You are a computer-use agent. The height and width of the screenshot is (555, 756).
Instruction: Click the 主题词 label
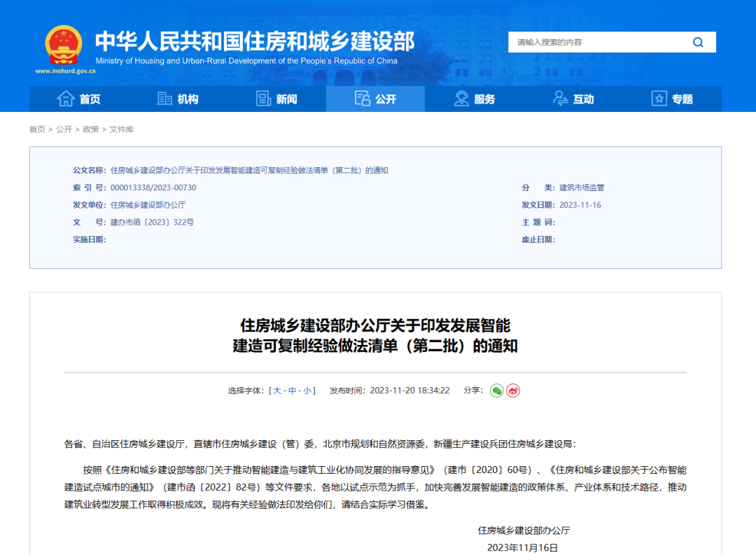click(x=538, y=223)
